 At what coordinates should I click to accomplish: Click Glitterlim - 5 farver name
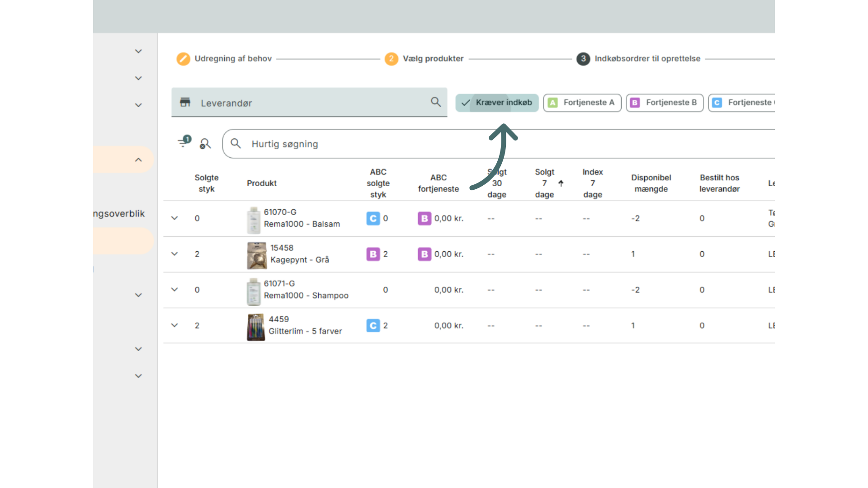306,331
